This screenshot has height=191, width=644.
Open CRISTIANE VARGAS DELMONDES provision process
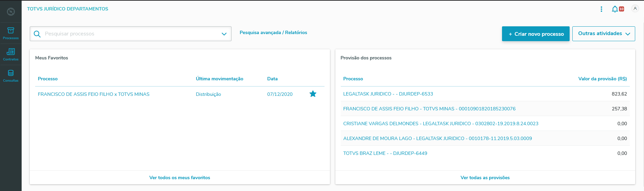(x=441, y=124)
